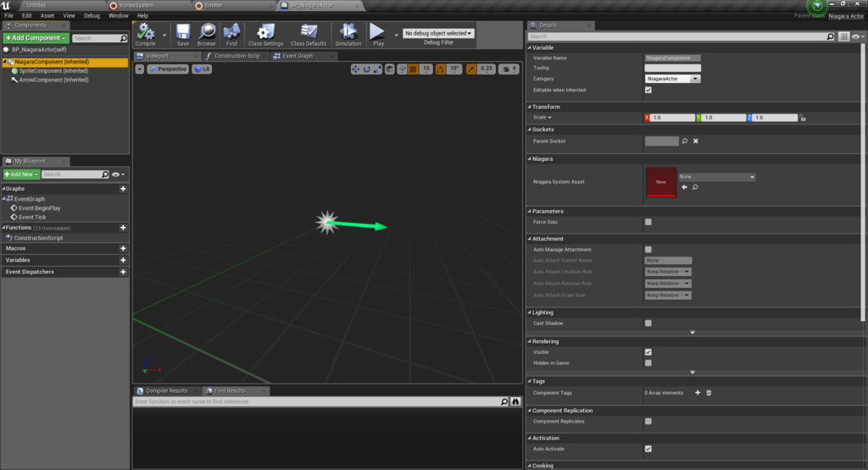Enable Force Solo checkbox
868x470 pixels.
648,222
